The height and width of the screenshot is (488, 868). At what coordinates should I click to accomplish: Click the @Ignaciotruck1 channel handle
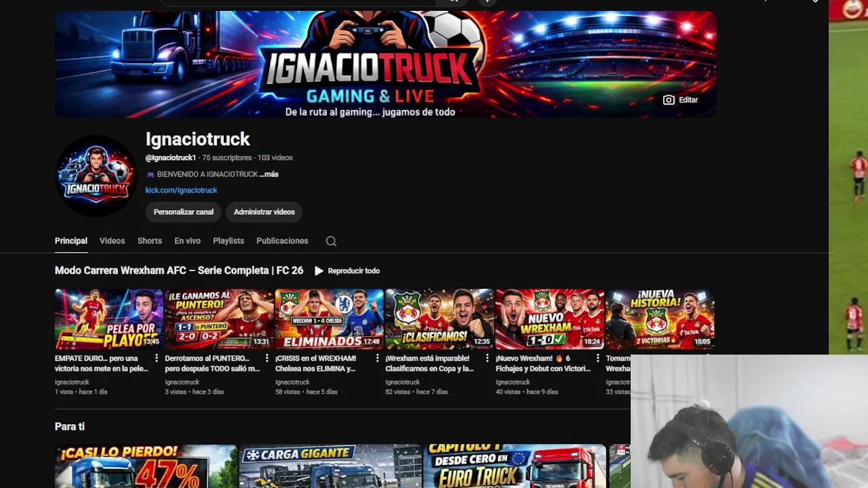pos(170,158)
